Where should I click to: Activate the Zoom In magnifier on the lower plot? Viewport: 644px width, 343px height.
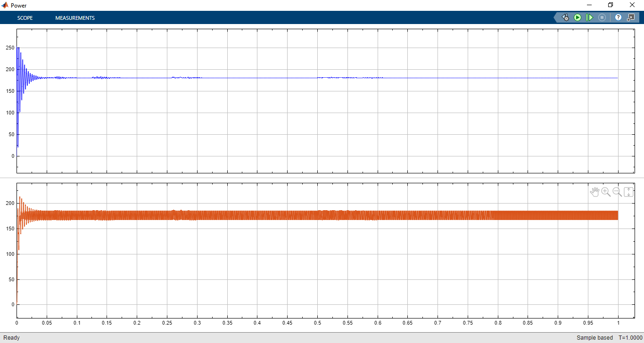coord(606,192)
